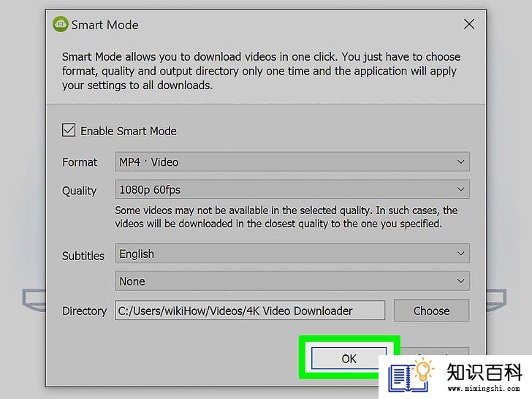Open the Format dropdown showing MP4 Video

pos(292,161)
